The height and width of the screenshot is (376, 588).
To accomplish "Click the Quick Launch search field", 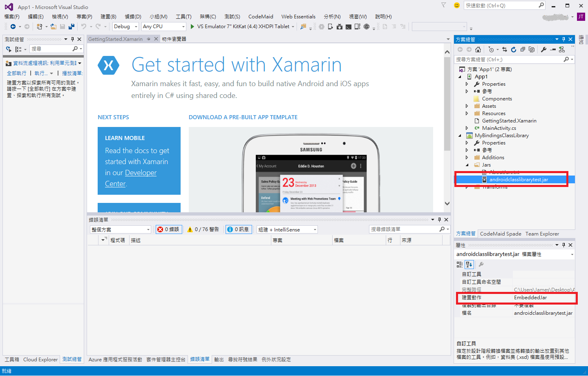I will click(505, 5).
